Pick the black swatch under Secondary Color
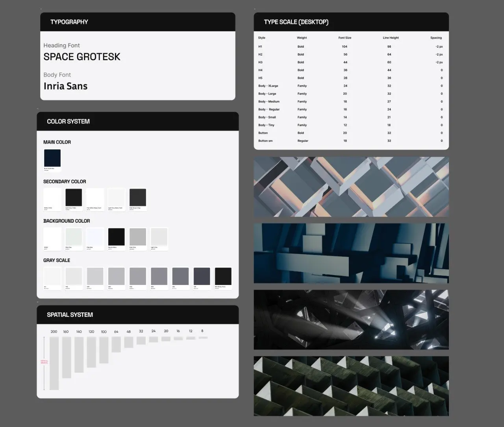 [74, 197]
